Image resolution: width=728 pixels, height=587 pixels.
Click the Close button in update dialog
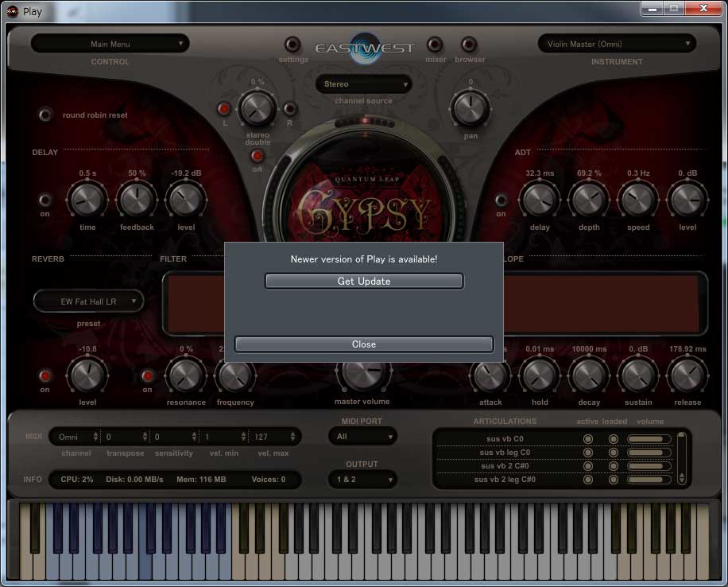pos(364,344)
